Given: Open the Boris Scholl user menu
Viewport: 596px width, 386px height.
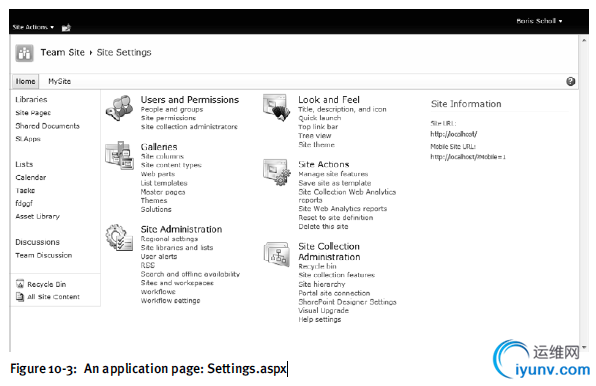Looking at the screenshot, I should tap(539, 21).
